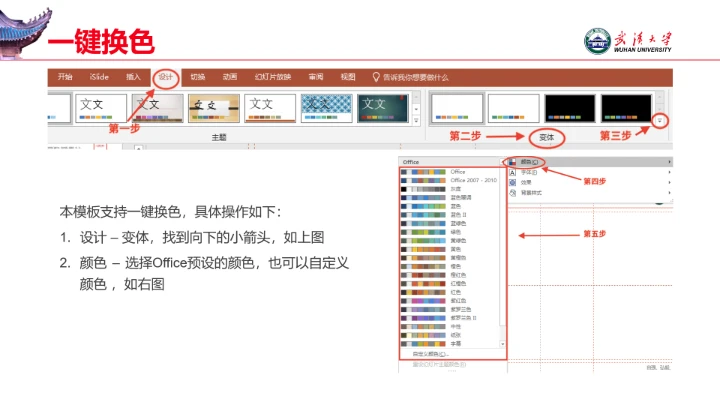The height and width of the screenshot is (405, 720).
Task: Go to the 幻灯片放映 tab
Action: click(x=273, y=77)
